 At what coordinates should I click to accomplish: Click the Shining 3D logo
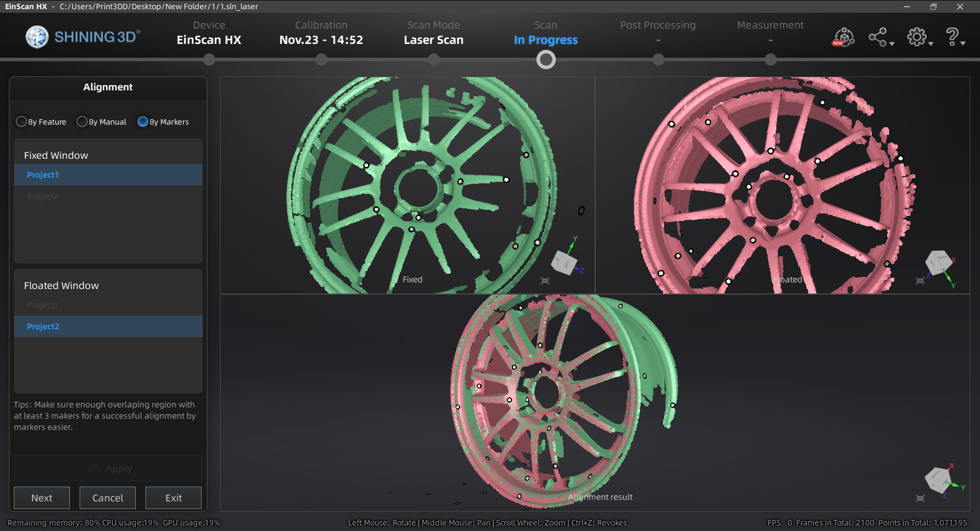(x=83, y=37)
